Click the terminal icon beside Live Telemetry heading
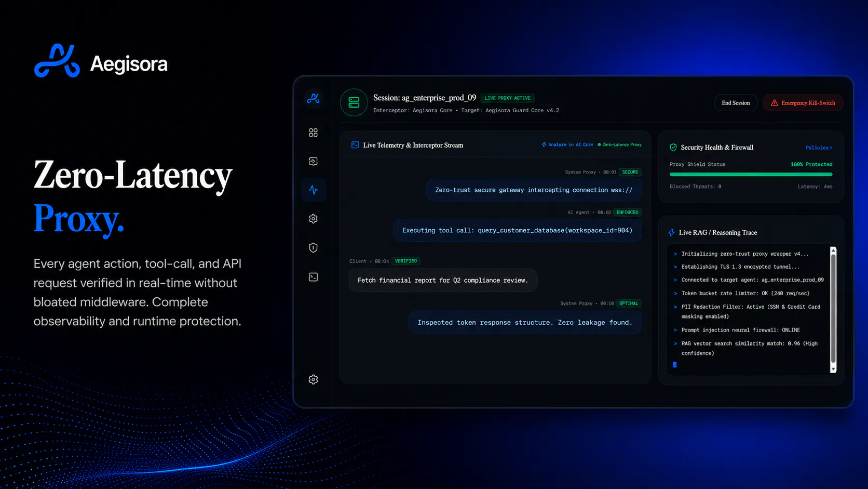The image size is (868, 489). pos(355,145)
